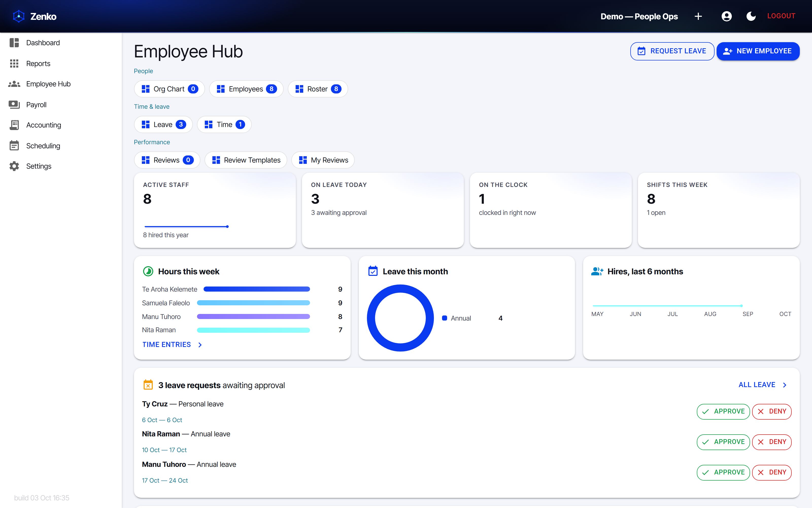The image size is (812, 508).
Task: Click chevron arrow next to TIME ENTRIES
Action: (200, 345)
